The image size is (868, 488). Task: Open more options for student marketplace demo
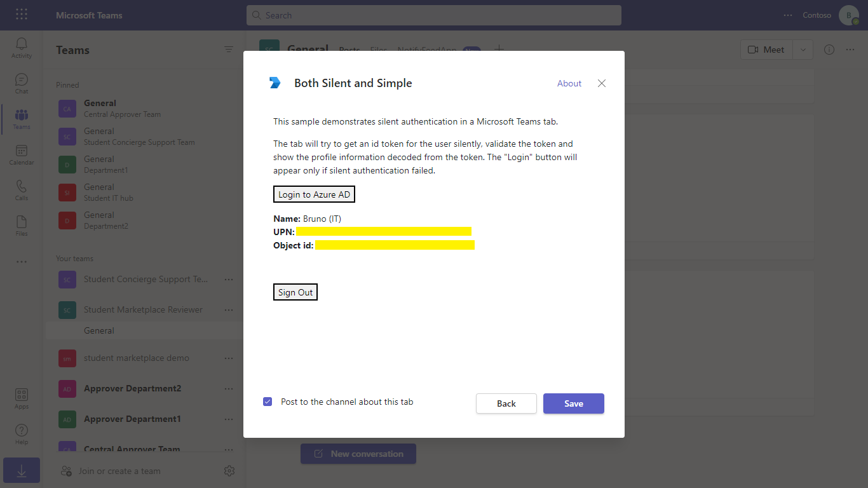tap(229, 358)
